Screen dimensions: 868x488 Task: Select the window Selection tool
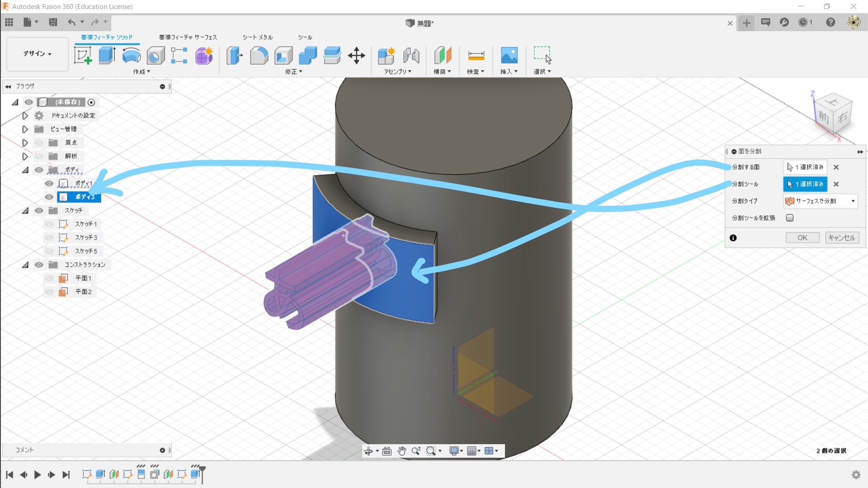[542, 56]
